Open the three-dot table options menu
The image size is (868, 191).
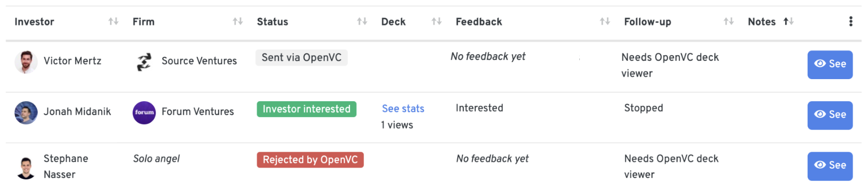click(x=851, y=22)
